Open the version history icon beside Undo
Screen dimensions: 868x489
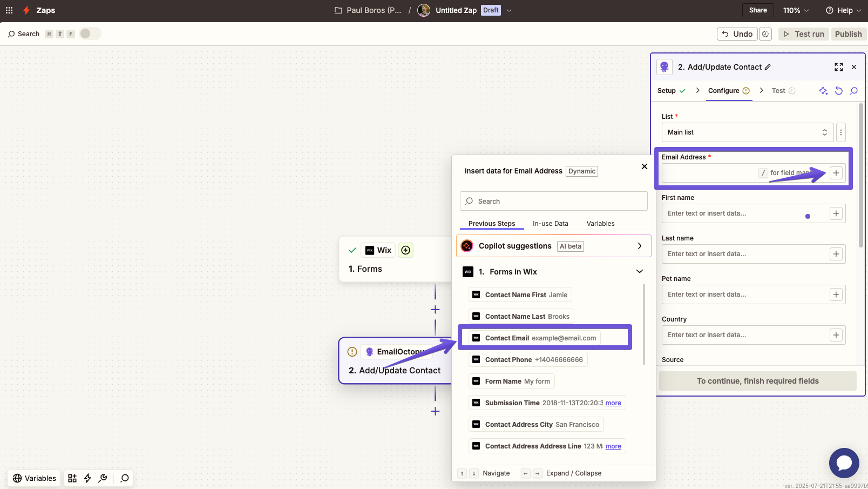pyautogui.click(x=765, y=34)
